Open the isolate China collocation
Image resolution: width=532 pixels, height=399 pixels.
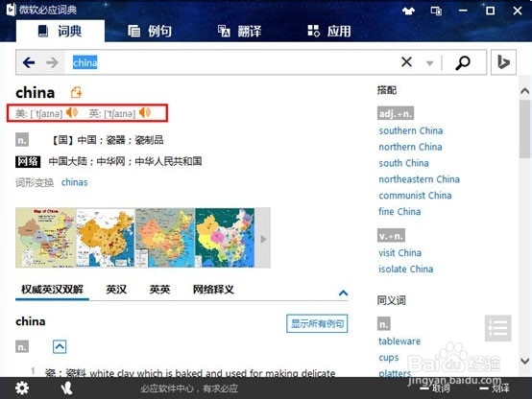406,270
